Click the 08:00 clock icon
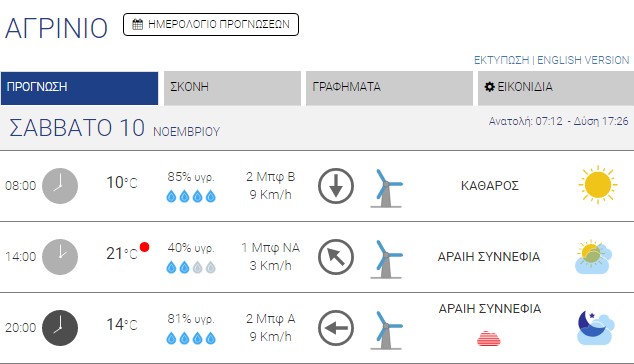This screenshot has width=634, height=364. (x=60, y=186)
